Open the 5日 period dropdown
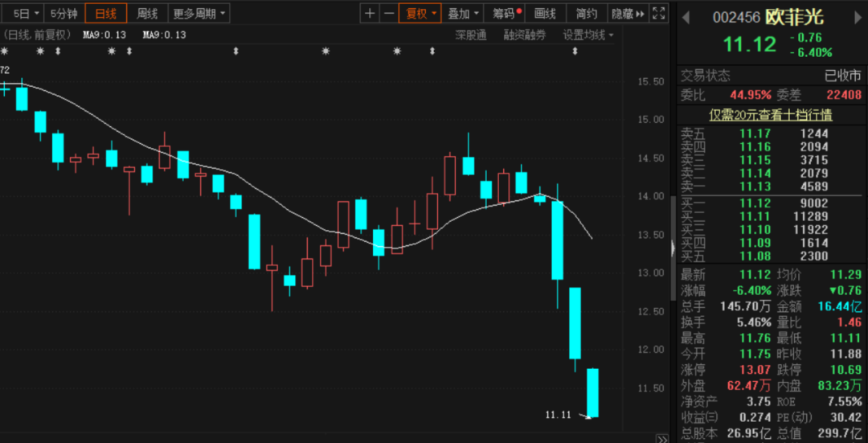Screen dimensions: 868x443 coord(26,14)
